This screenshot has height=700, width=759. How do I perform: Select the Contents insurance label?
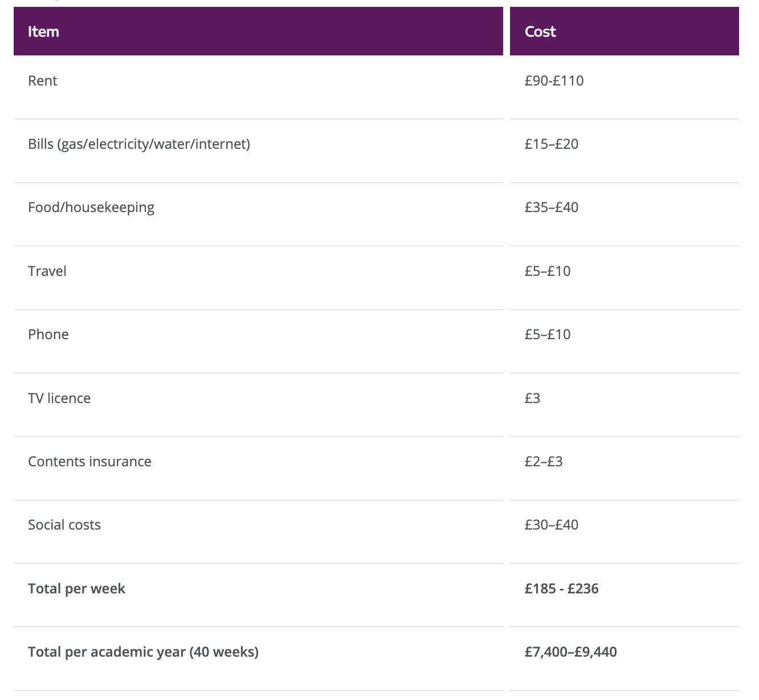point(89,462)
